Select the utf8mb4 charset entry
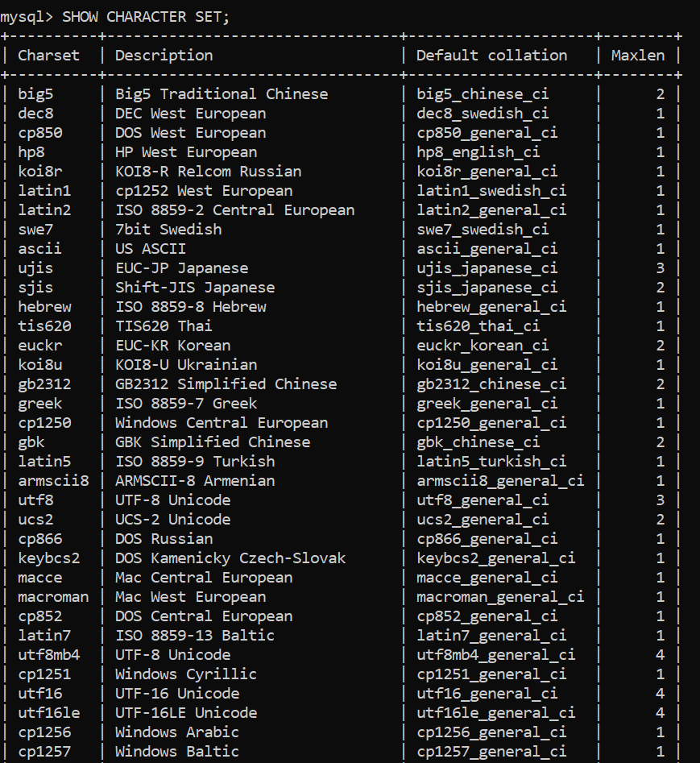Screen dimensions: 700x763 48,655
